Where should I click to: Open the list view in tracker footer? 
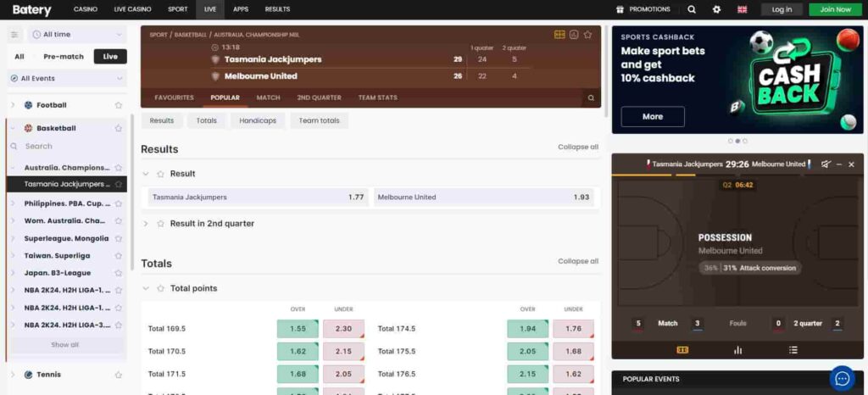(793, 349)
